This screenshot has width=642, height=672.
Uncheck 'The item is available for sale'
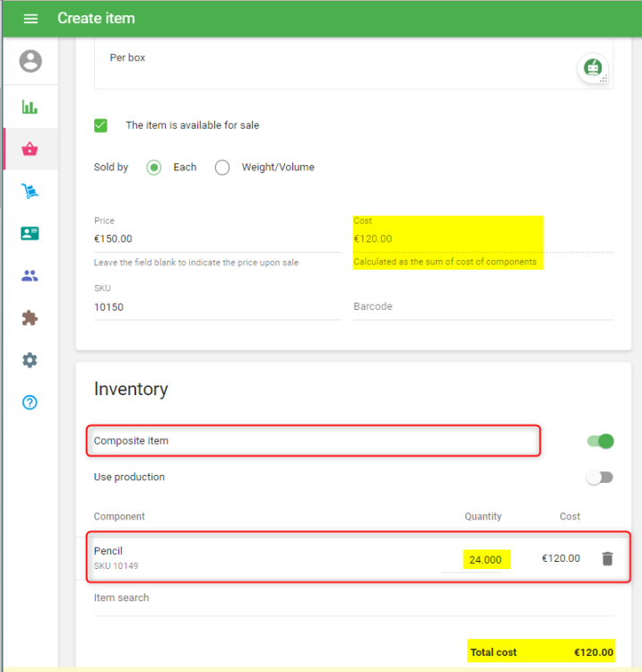click(x=101, y=125)
